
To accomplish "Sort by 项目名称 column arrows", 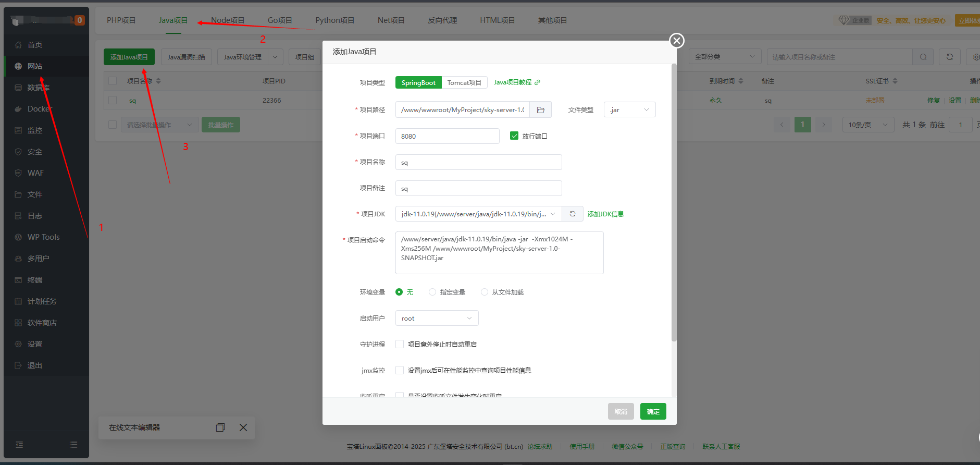I will (x=158, y=81).
